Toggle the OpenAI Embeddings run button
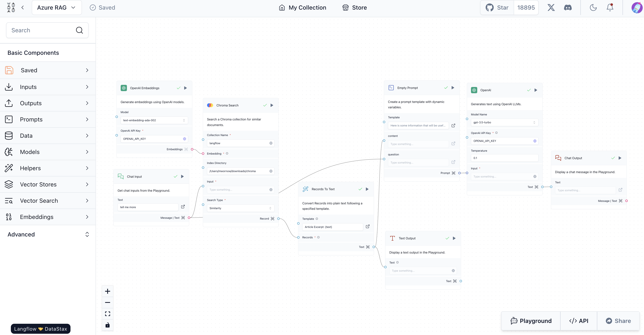Screen dimensions: 644x335 tap(186, 88)
